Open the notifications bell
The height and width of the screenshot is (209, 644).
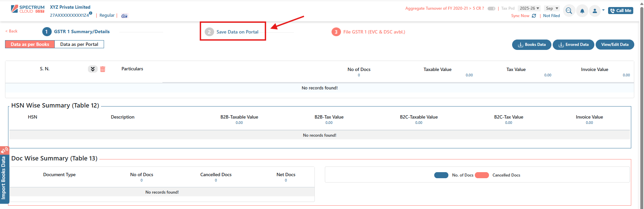point(582,11)
